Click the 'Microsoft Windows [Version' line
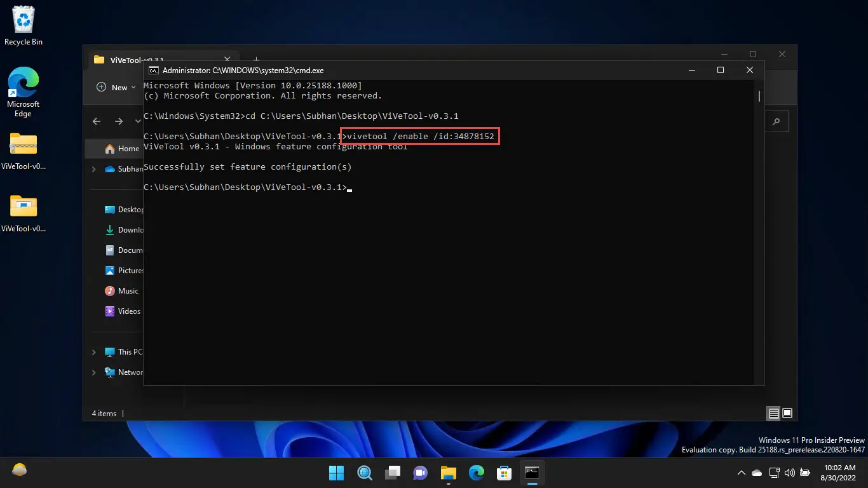 (253, 85)
